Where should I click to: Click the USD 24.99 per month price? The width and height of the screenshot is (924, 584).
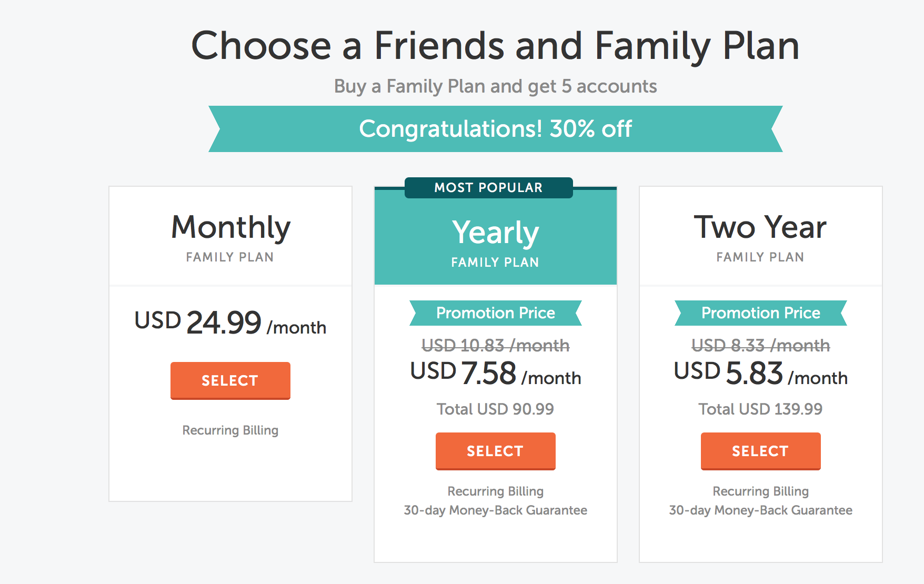click(x=230, y=322)
